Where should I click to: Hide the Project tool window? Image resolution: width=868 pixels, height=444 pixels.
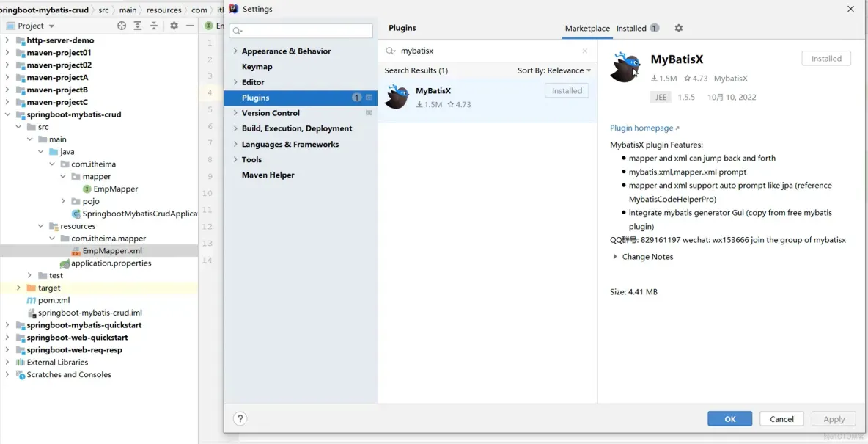190,26
